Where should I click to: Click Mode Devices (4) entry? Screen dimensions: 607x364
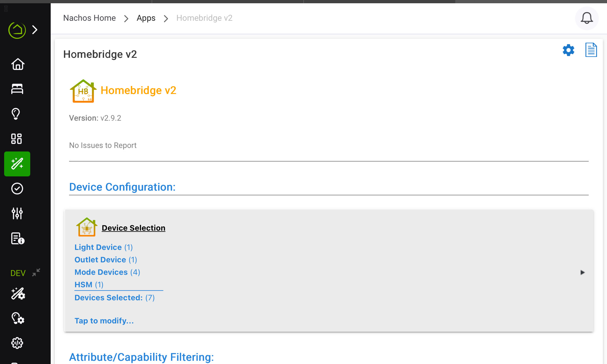point(107,272)
